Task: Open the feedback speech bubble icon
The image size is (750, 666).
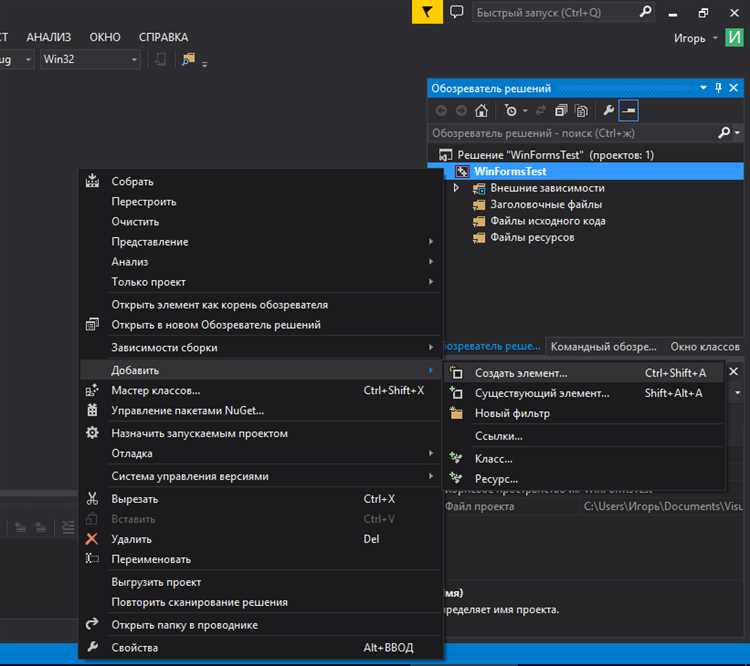Action: (457, 11)
